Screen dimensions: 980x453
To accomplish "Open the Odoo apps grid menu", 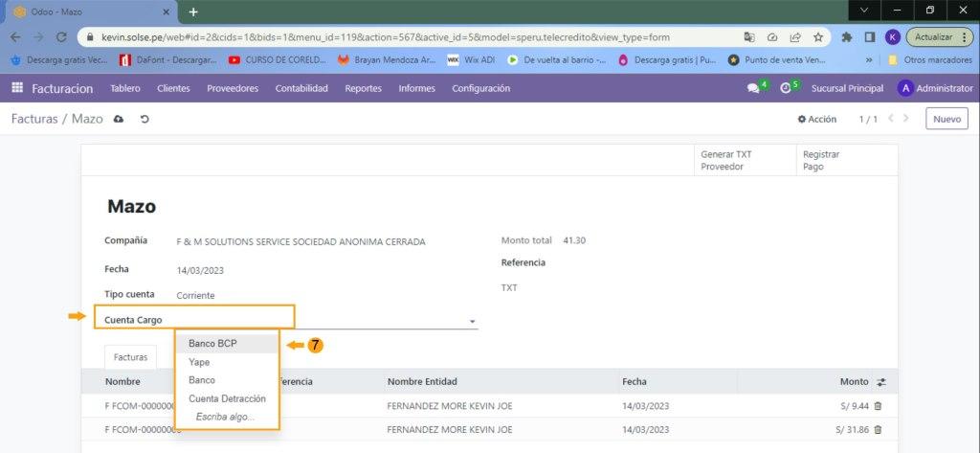I will (x=16, y=88).
